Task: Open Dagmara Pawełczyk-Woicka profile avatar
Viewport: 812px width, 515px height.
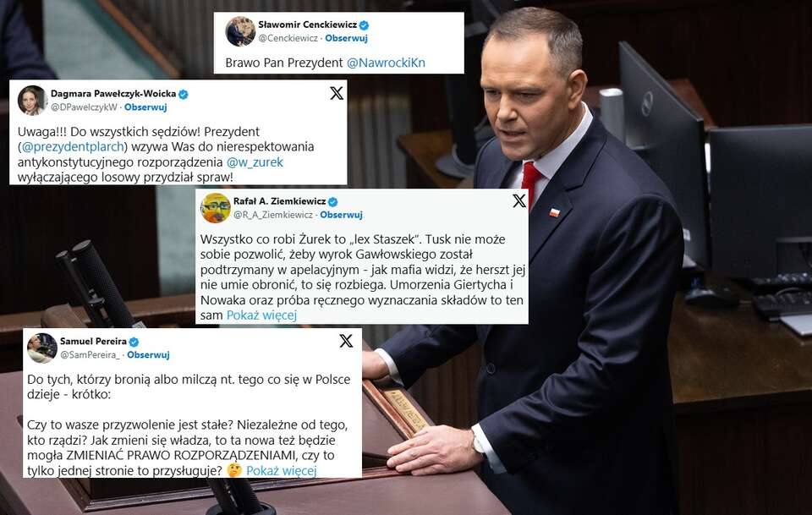Action: (x=32, y=101)
